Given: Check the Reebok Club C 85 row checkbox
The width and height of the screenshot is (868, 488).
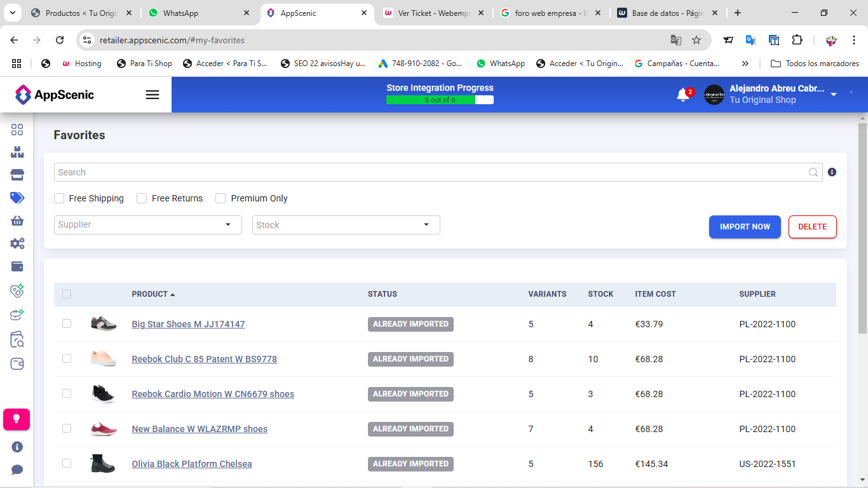Looking at the screenshot, I should tap(67, 358).
